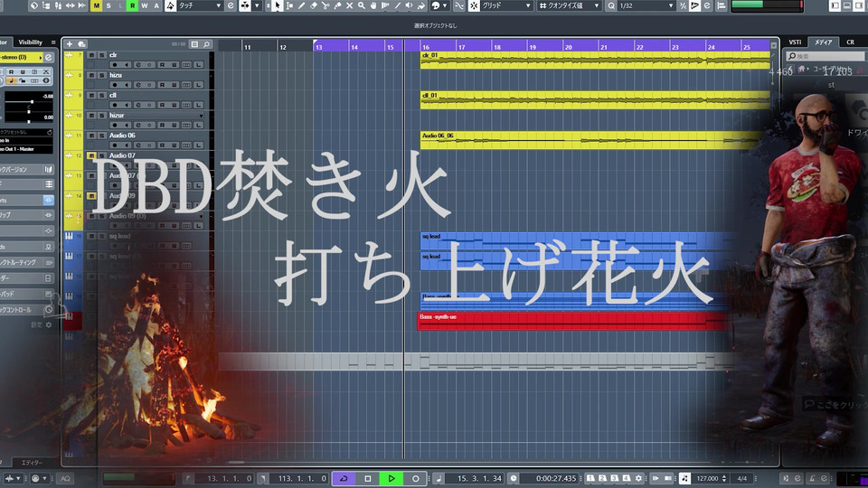
Task: Click the Snap to Zero Crossing icon
Action: 459,5
